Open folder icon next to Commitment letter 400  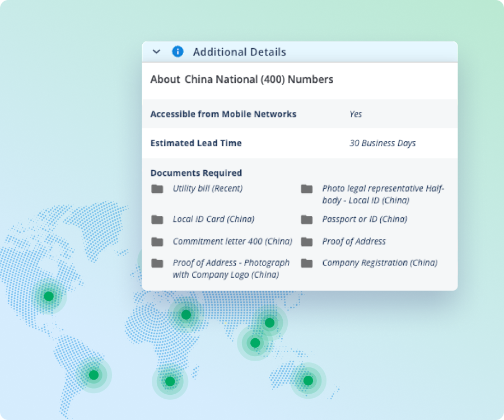[x=157, y=242]
